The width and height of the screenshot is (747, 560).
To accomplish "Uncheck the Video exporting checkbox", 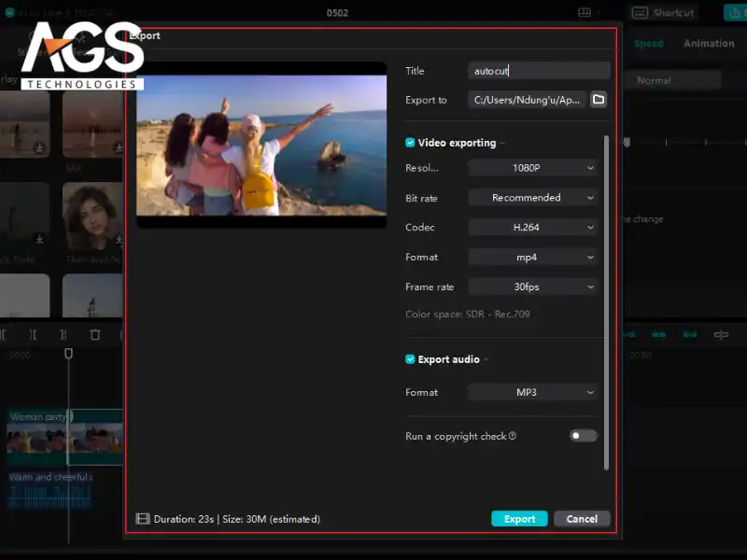I will click(x=410, y=143).
